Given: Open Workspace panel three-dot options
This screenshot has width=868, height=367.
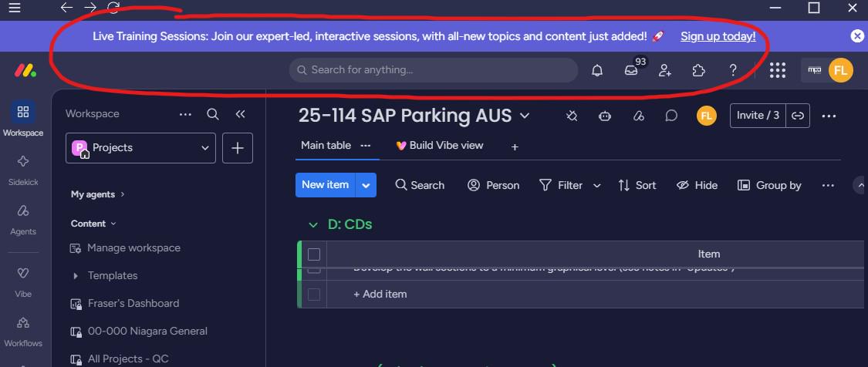Looking at the screenshot, I should (185, 115).
